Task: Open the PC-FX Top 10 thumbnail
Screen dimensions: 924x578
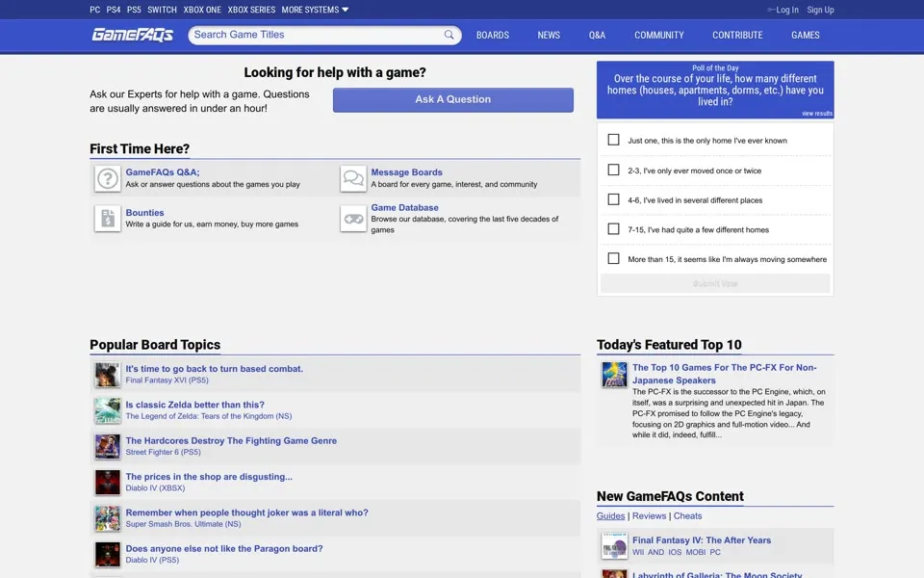Action: pyautogui.click(x=614, y=375)
